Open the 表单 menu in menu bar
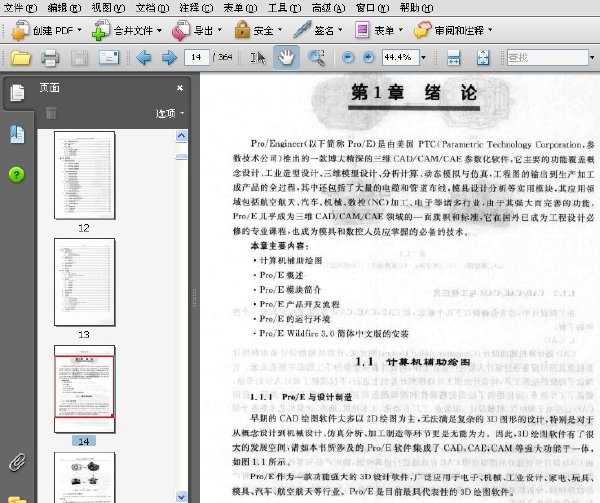Viewport: 600px width, 503px height. (240, 7)
